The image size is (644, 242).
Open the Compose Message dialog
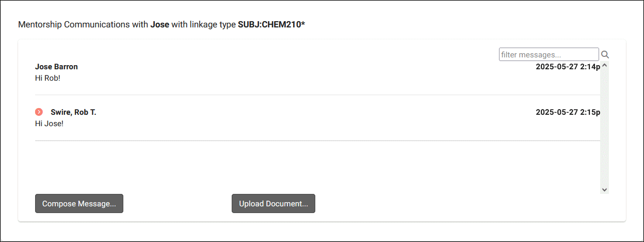pos(79,204)
